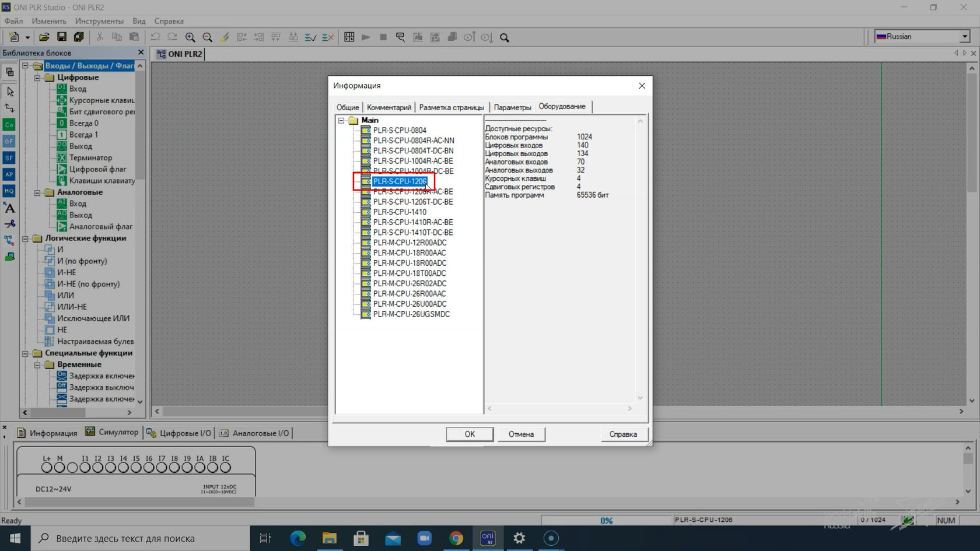Screen dimensions: 980x551
Task: Select PLR-M-CPU-18T00ADC in the device tree
Action: 409,273
